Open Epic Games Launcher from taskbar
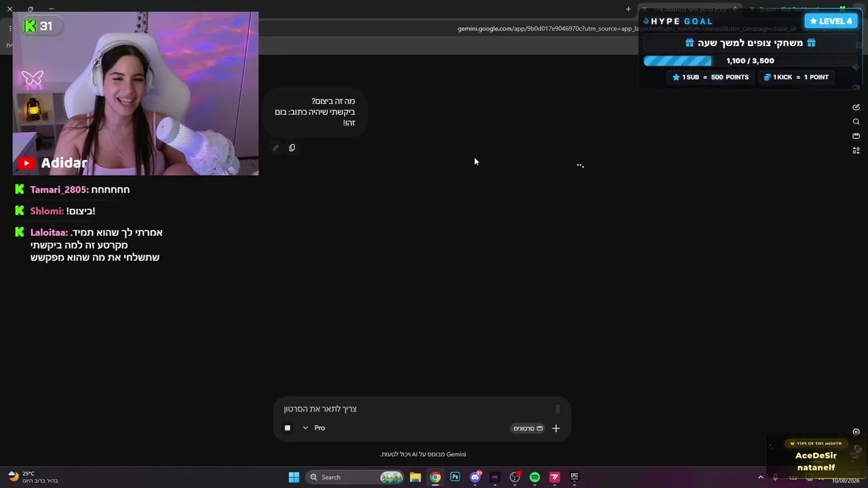 point(574,477)
